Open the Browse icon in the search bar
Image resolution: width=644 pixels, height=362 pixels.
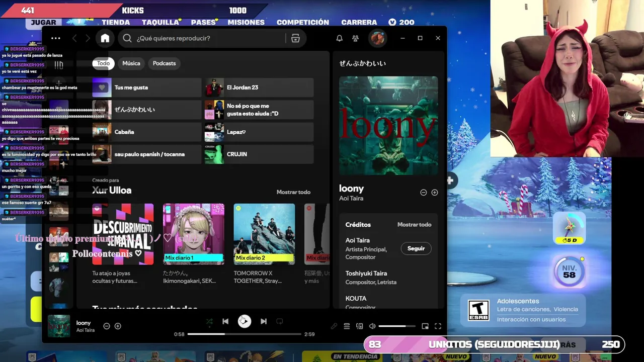pyautogui.click(x=295, y=38)
